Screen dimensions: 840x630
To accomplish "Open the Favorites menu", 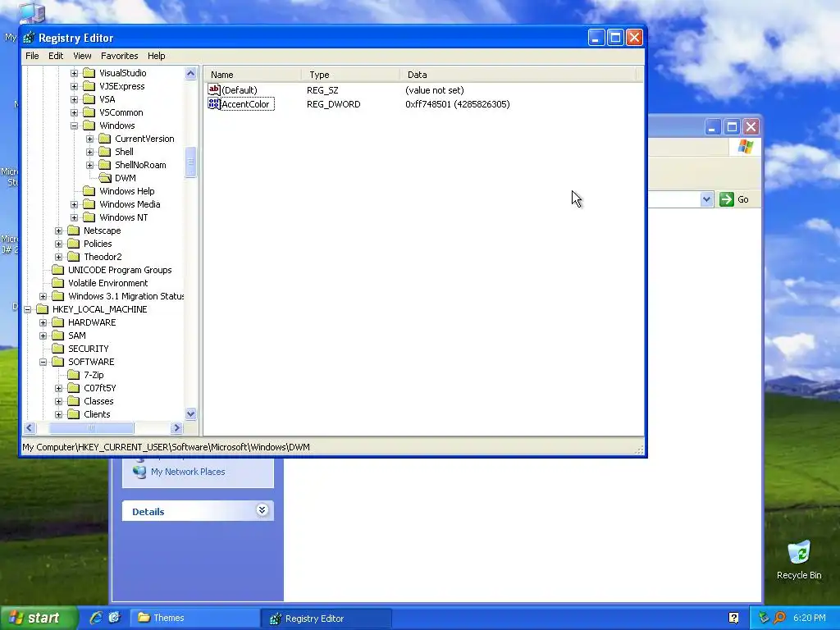I will coord(120,56).
